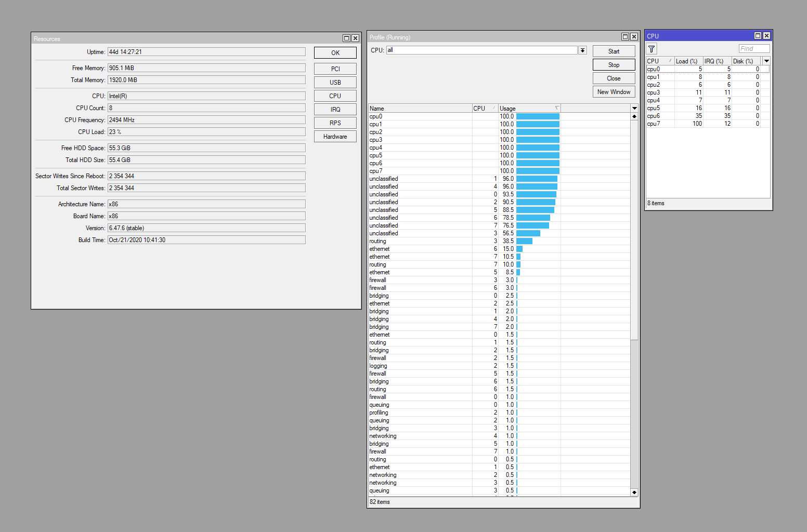This screenshot has width=807, height=532.
Task: Close the CPU window
Action: point(766,36)
